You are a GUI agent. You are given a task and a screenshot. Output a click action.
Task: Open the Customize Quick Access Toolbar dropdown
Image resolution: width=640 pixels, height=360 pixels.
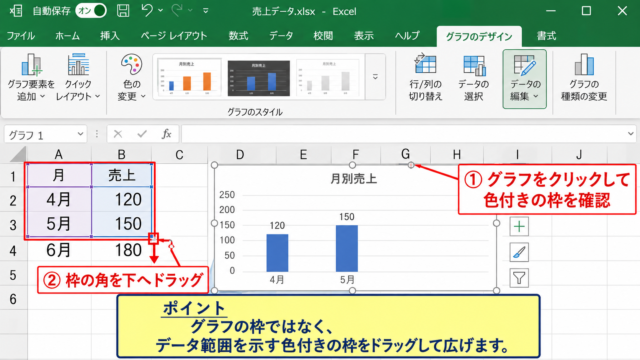206,11
